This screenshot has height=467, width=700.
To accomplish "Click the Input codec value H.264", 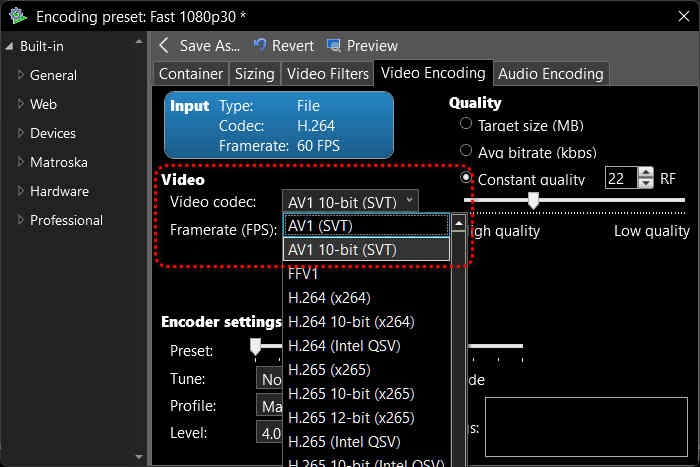I will tap(316, 126).
